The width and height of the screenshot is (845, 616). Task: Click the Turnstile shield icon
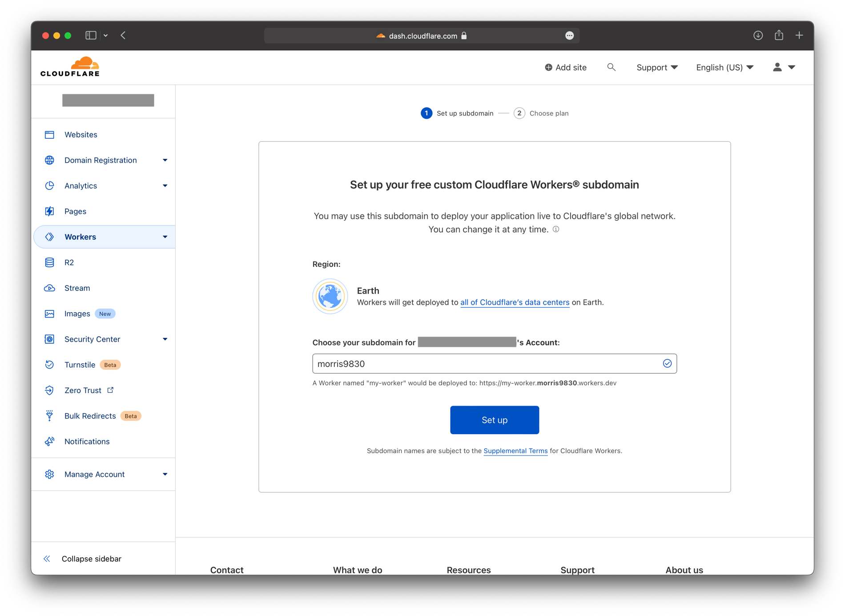[49, 364]
